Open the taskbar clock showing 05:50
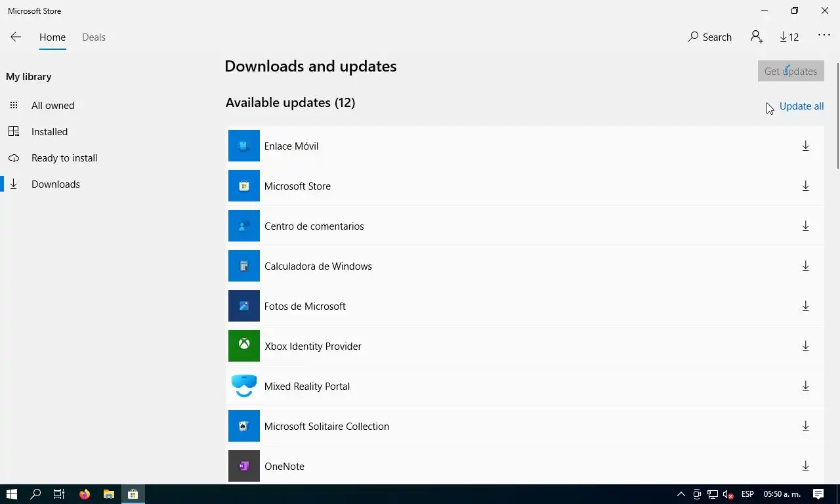The image size is (840, 504). pyautogui.click(x=782, y=494)
